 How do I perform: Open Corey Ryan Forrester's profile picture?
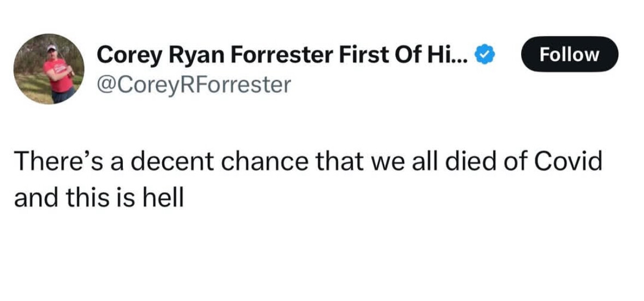point(49,68)
